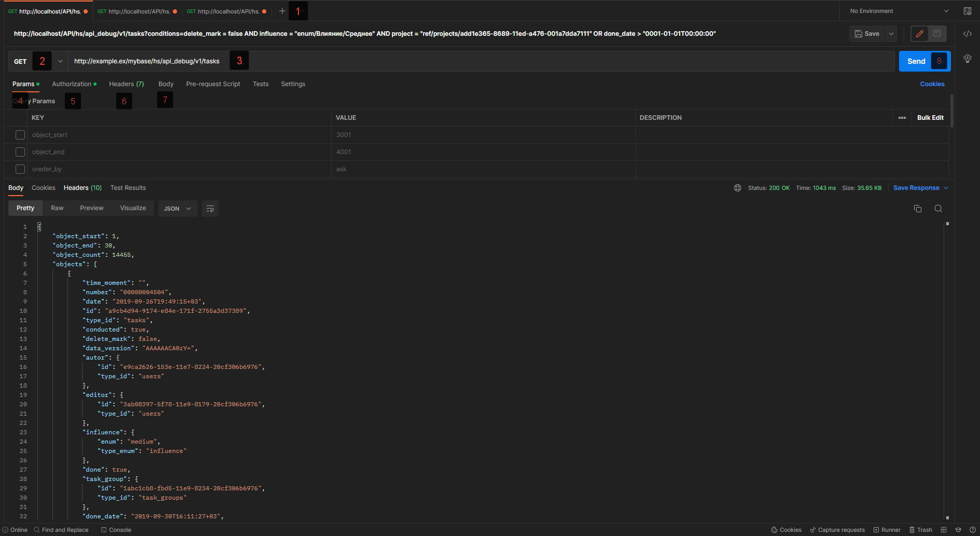Search the response with magnifier icon

click(x=938, y=209)
